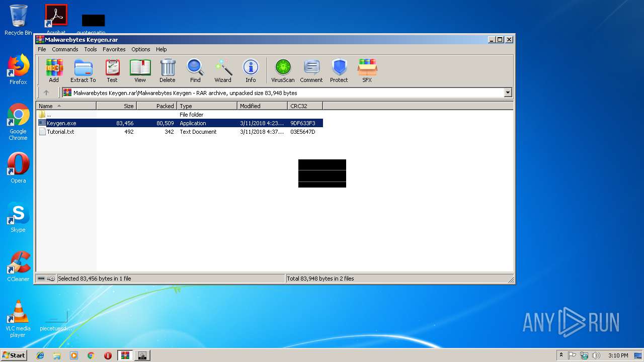Open the Commands menu
644x362 pixels.
(x=65, y=49)
